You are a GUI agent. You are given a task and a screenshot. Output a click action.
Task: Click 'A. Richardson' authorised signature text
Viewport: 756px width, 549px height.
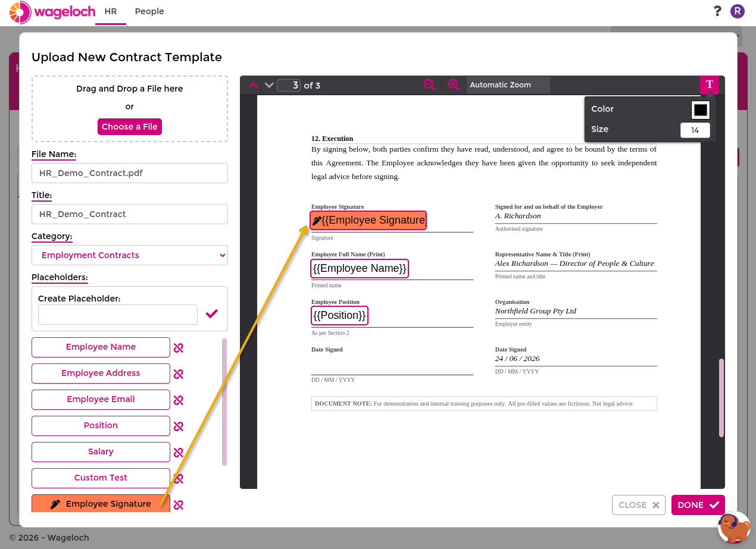[518, 216]
